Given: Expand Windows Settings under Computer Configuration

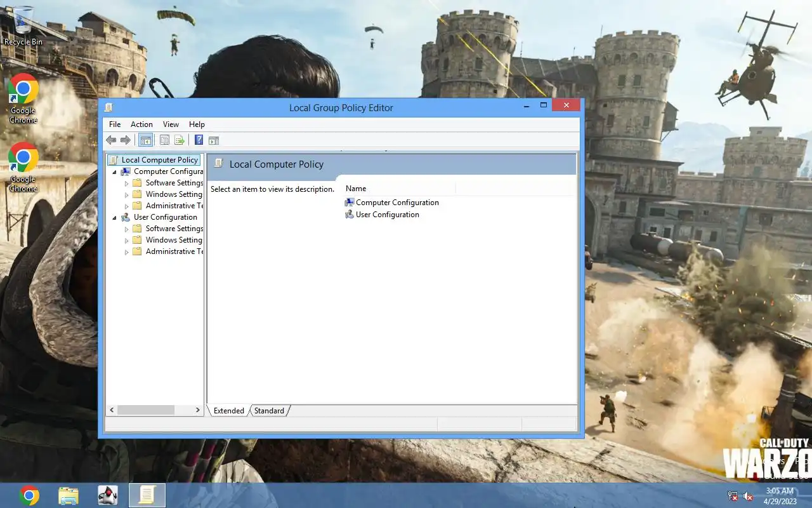Looking at the screenshot, I should tap(126, 194).
